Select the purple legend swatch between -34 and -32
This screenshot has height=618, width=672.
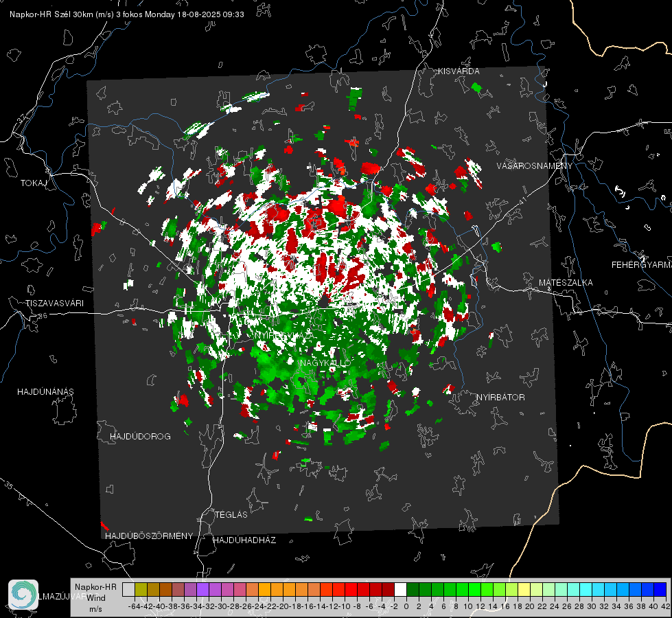[202, 589]
